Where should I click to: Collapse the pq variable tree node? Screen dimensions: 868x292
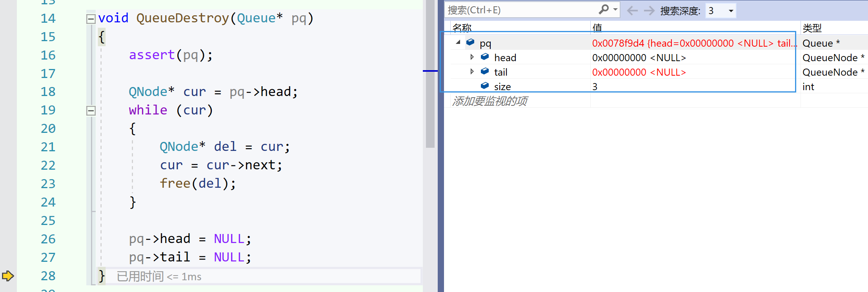(458, 42)
